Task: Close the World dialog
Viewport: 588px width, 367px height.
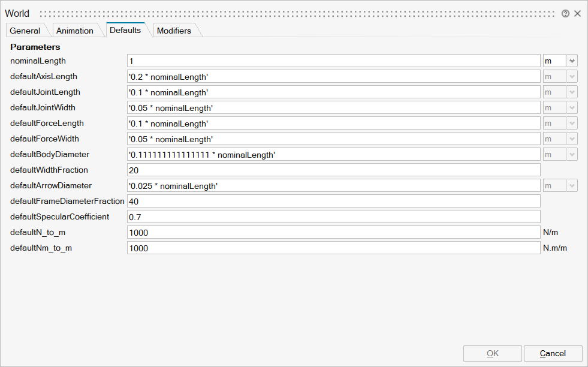Action: 578,14
